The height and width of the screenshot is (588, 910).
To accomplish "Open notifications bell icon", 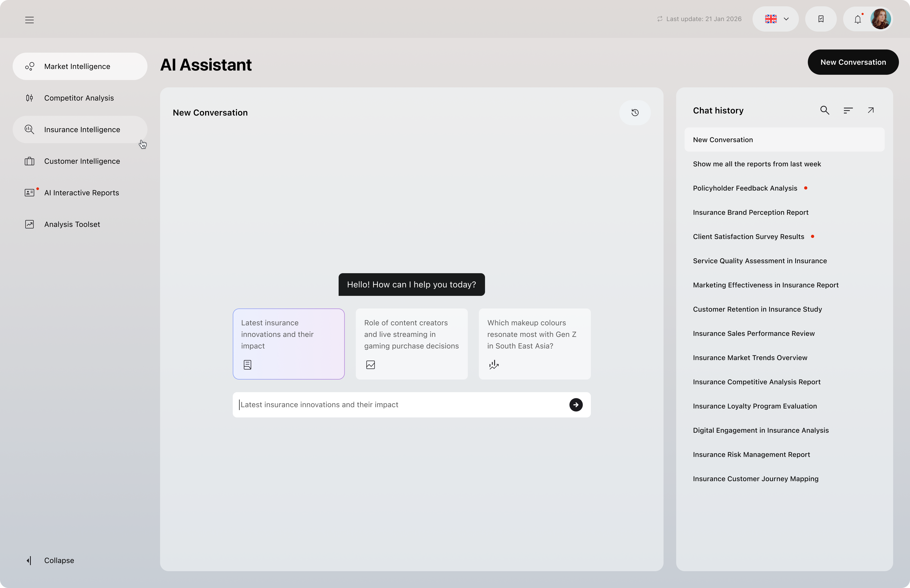I will 858,19.
